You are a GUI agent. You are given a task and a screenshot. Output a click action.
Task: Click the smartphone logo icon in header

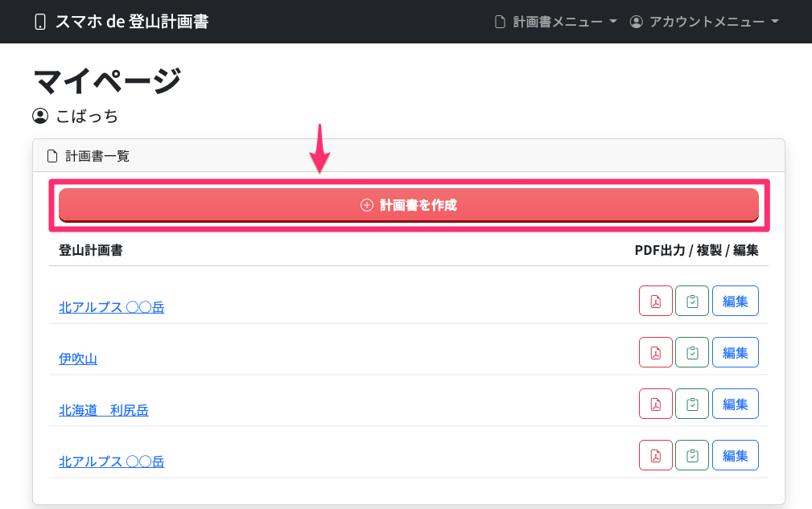pos(40,22)
